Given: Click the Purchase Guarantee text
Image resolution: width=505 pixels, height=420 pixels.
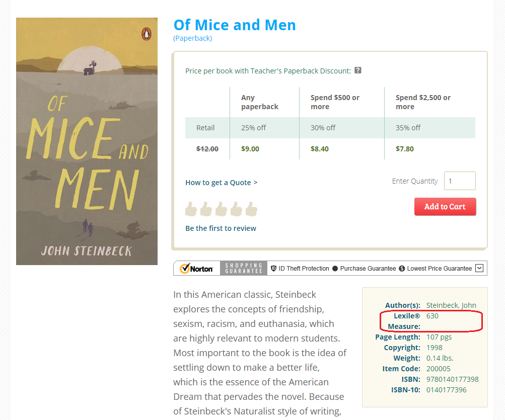Looking at the screenshot, I should pos(368,269).
